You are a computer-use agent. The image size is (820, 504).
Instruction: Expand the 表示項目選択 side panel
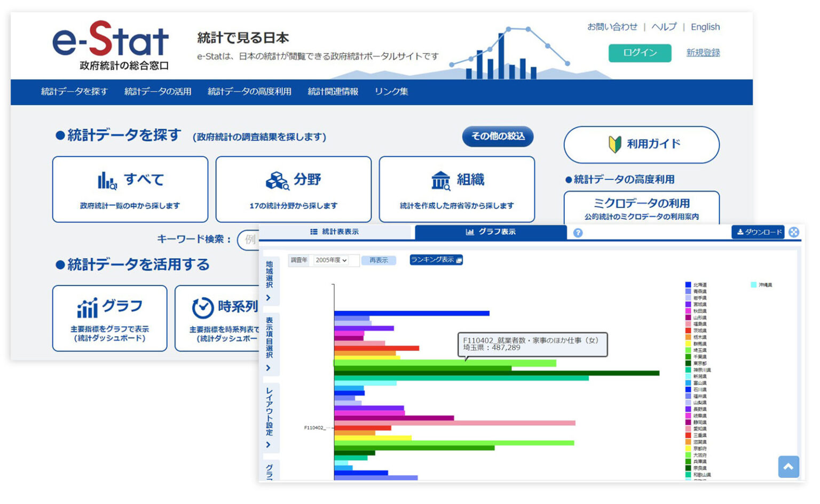(269, 344)
